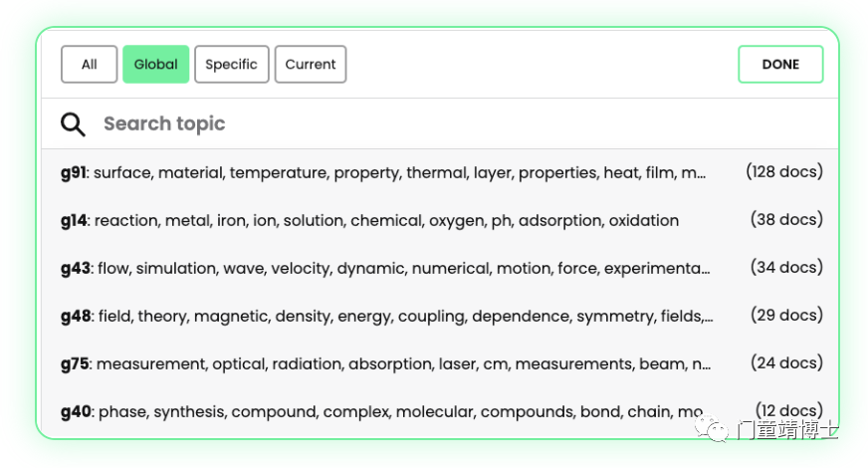
Task: Click the 29 docs count
Action: (786, 316)
